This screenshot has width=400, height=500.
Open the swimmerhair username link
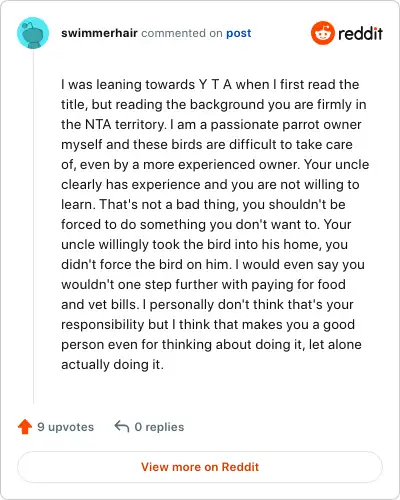(99, 33)
